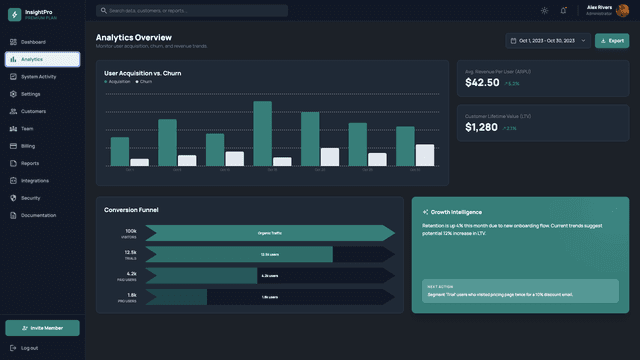Click the Organic Traffic funnel bar
The height and width of the screenshot is (360, 640).
tap(270, 233)
